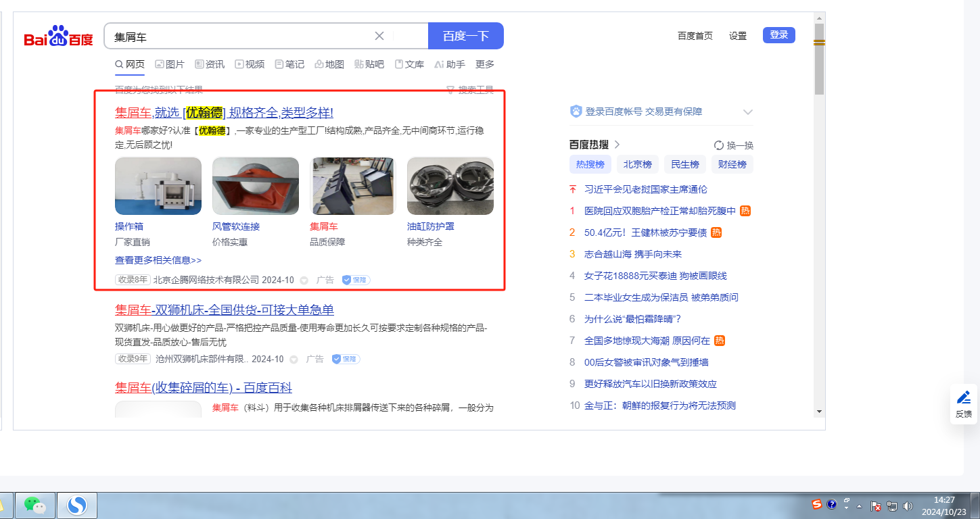Open hot search 为什么说"最怕霜降晴"?
The width and height of the screenshot is (980, 519).
[x=633, y=319]
